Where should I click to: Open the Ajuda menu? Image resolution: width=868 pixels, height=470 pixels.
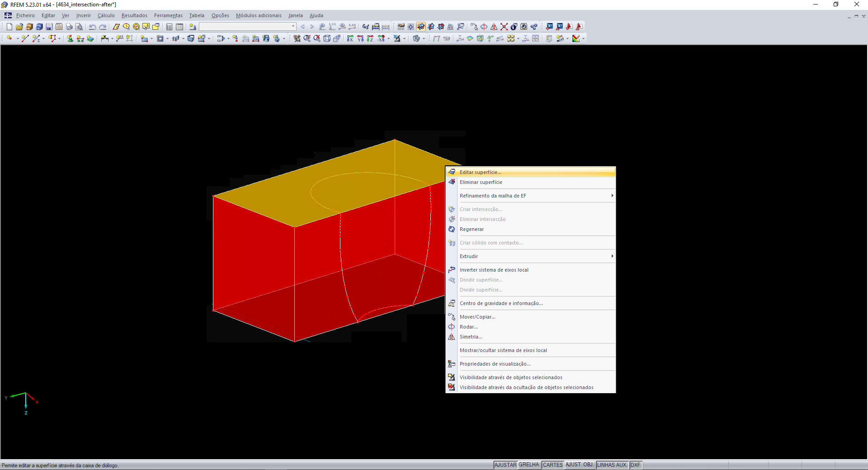click(316, 15)
